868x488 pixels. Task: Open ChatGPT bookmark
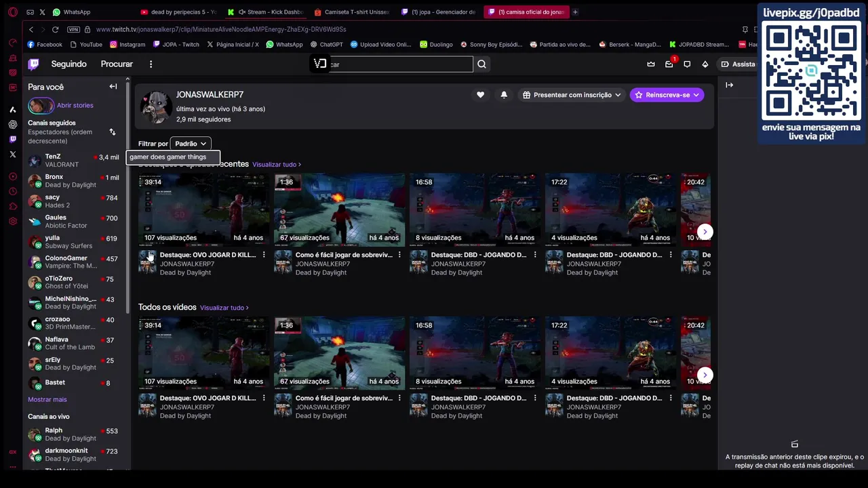coord(327,44)
